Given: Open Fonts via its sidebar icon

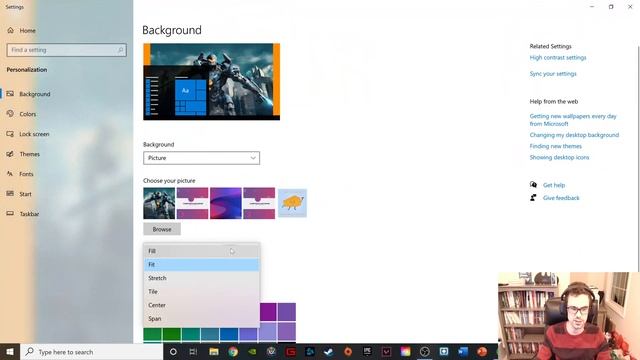Looking at the screenshot, I should 10,173.
